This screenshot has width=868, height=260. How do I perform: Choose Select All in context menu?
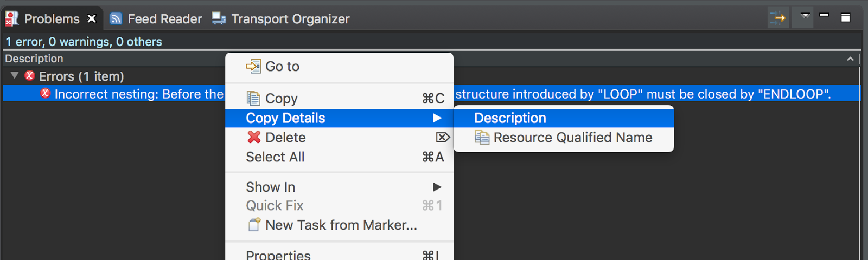tap(275, 157)
